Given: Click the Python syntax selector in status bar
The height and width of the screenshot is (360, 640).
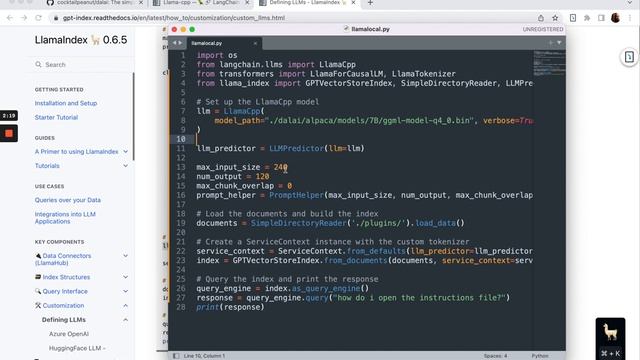Looking at the screenshot, I should 540,356.
